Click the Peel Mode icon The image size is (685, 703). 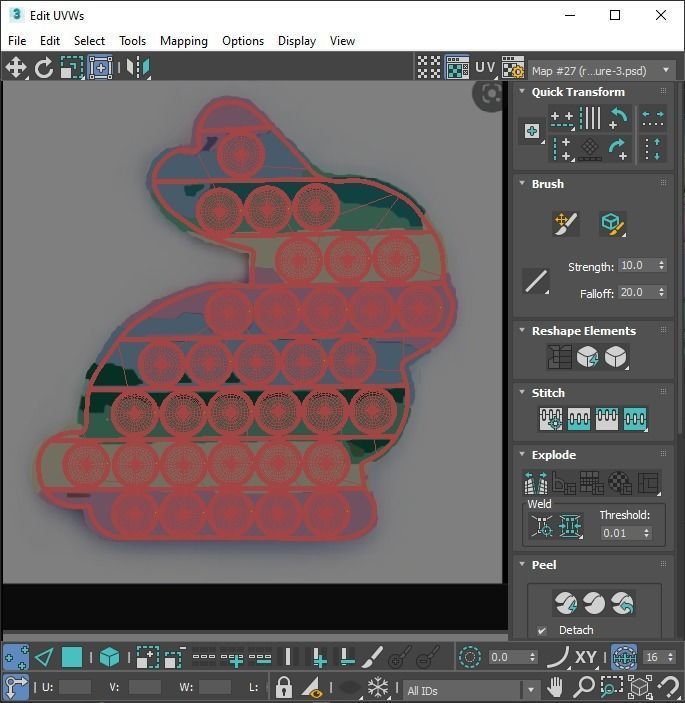594,603
